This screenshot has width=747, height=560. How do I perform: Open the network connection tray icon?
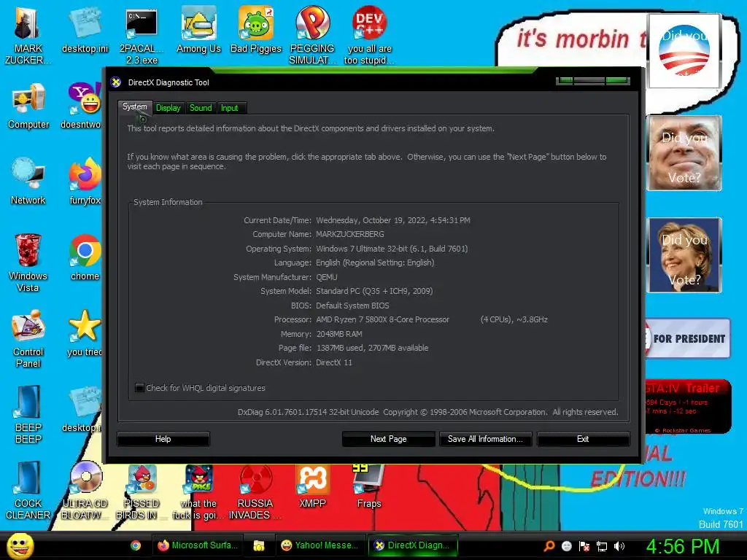point(602,546)
